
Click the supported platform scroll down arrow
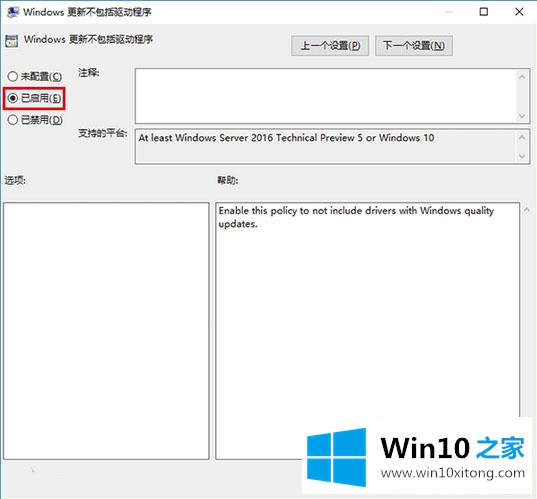tap(522, 156)
